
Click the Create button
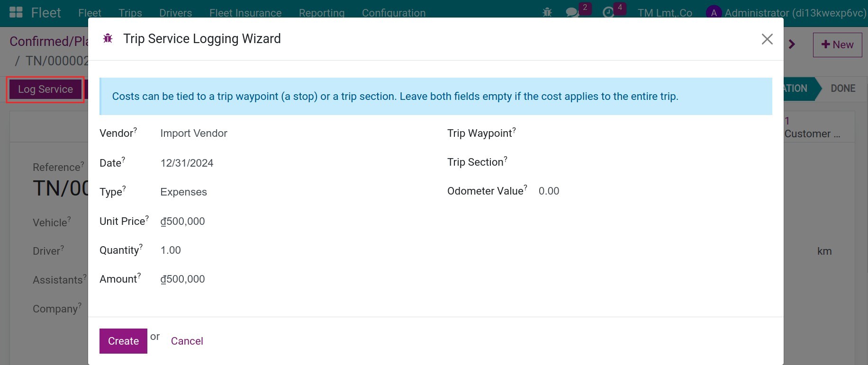point(123,341)
